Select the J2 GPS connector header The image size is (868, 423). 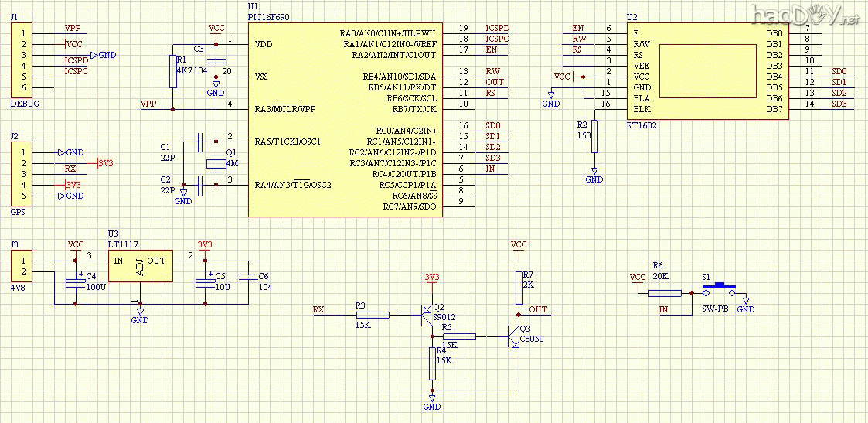[23, 174]
